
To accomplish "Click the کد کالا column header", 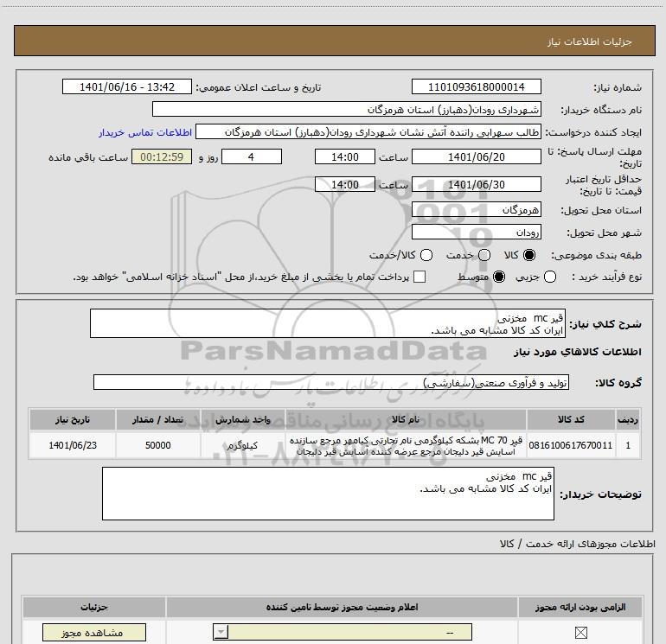I will point(571,419).
